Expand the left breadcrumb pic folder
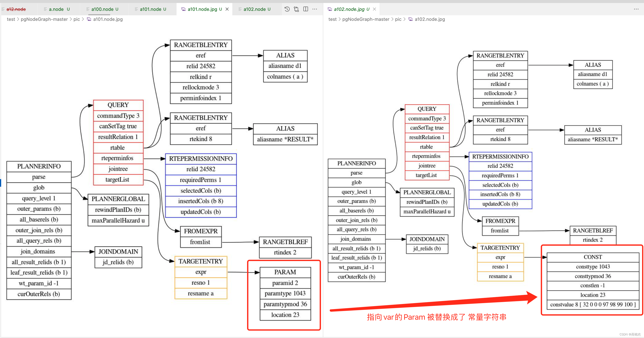 coord(76,19)
